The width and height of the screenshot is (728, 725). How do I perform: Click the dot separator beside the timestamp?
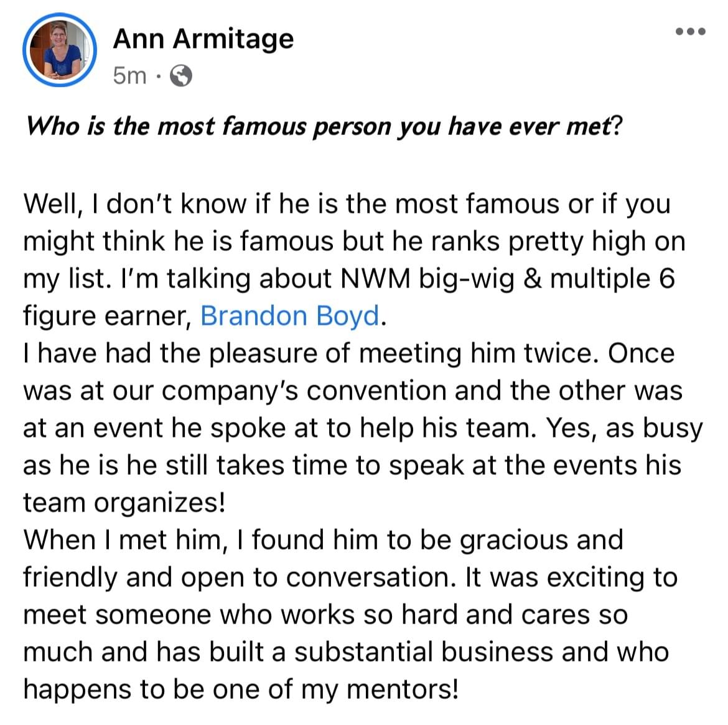[x=158, y=76]
